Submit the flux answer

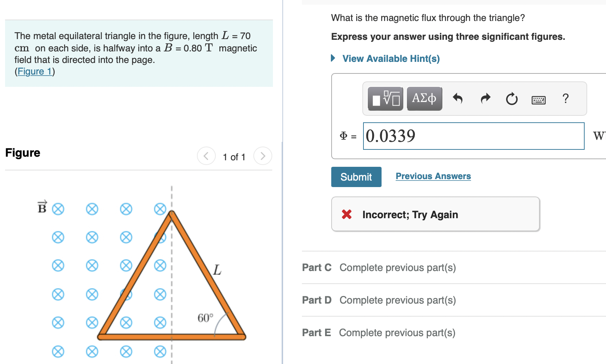(356, 177)
